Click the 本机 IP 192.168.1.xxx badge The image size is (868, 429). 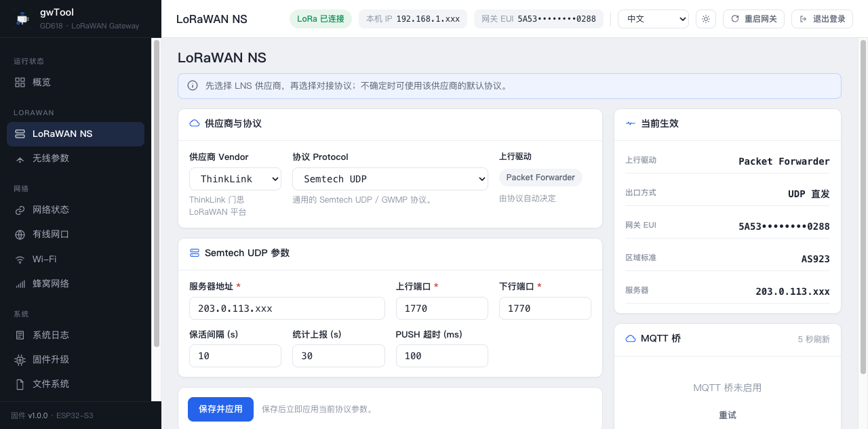tap(413, 19)
